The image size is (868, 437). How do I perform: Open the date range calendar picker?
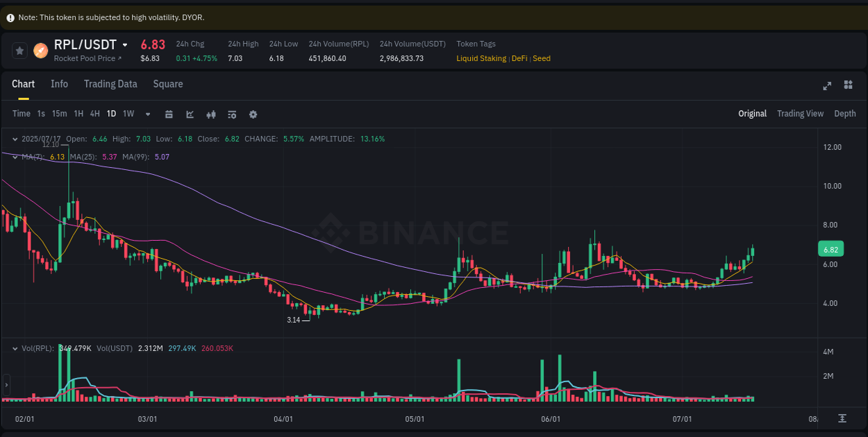click(169, 113)
